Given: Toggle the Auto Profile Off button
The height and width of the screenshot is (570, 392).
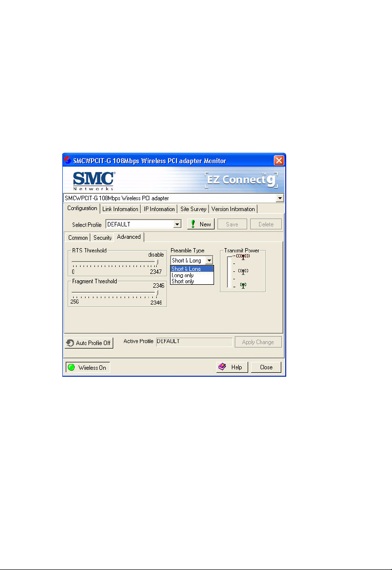Looking at the screenshot, I should coord(89,343).
